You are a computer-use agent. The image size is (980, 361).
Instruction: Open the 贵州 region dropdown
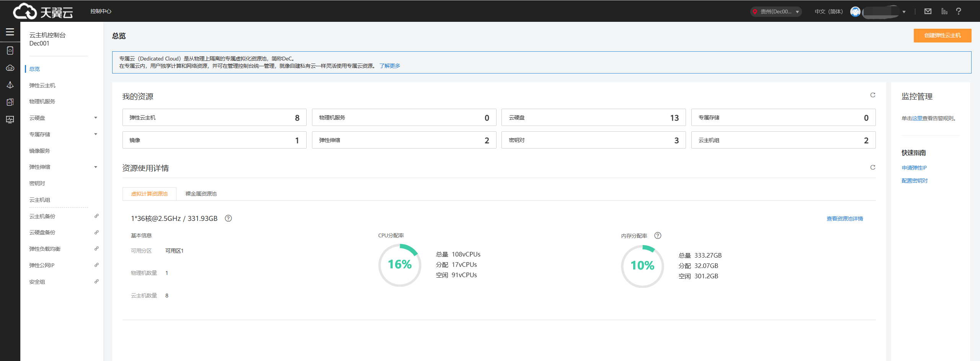tap(776, 11)
